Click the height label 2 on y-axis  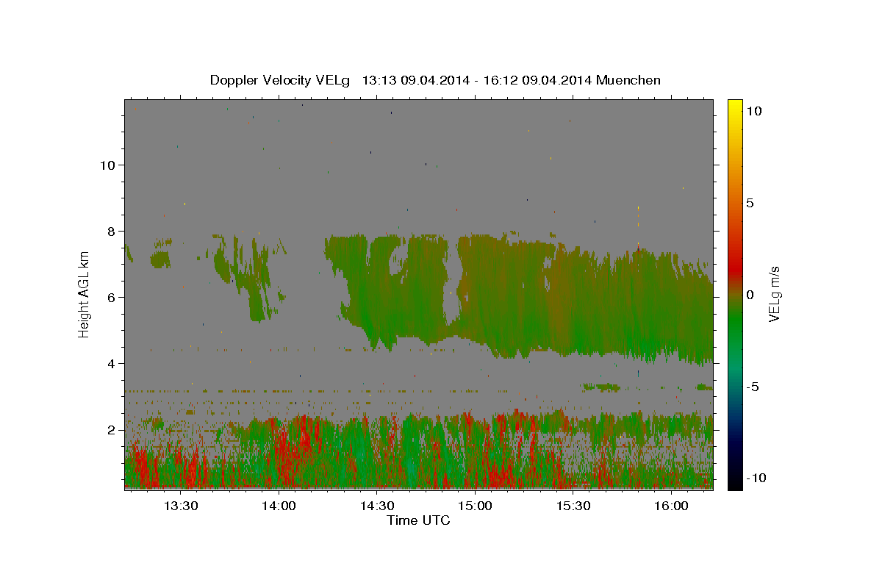112,430
